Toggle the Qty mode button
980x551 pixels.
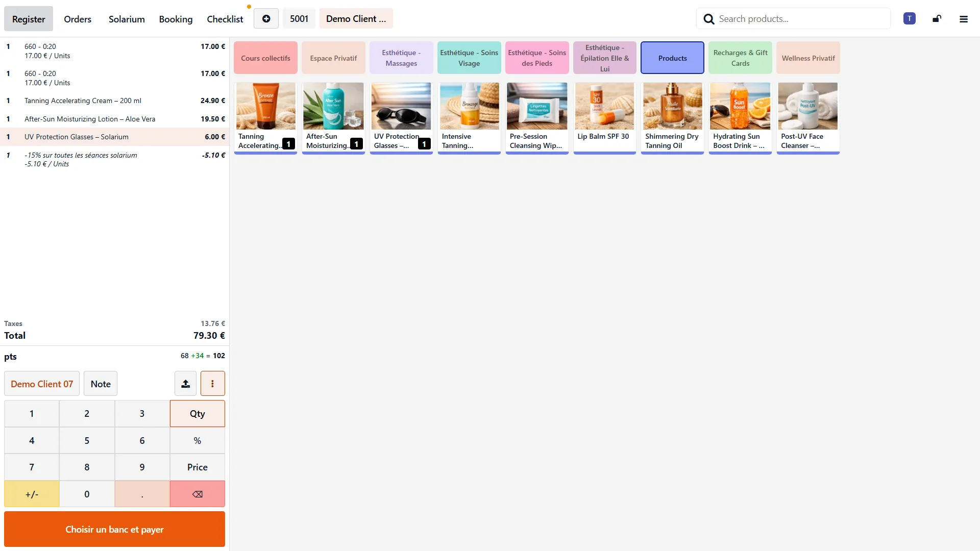(x=198, y=414)
